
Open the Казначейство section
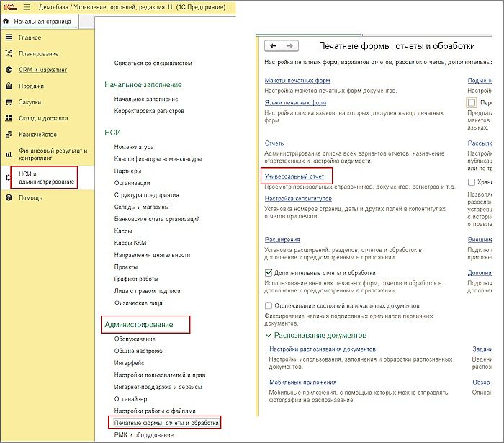pos(37,135)
